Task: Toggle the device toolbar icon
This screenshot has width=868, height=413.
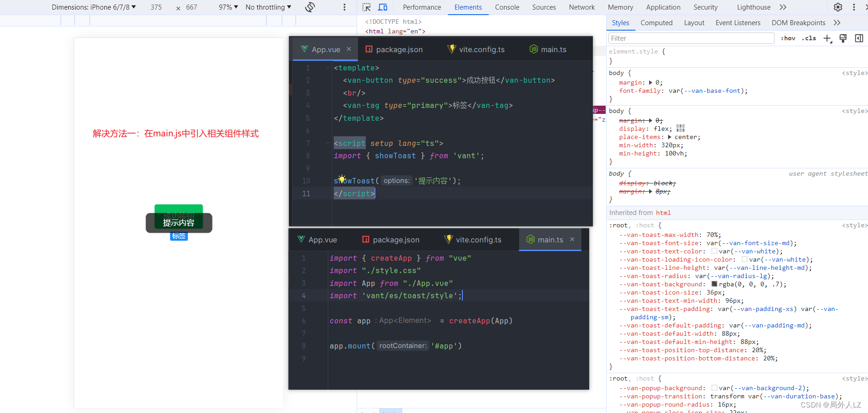Action: [x=383, y=7]
